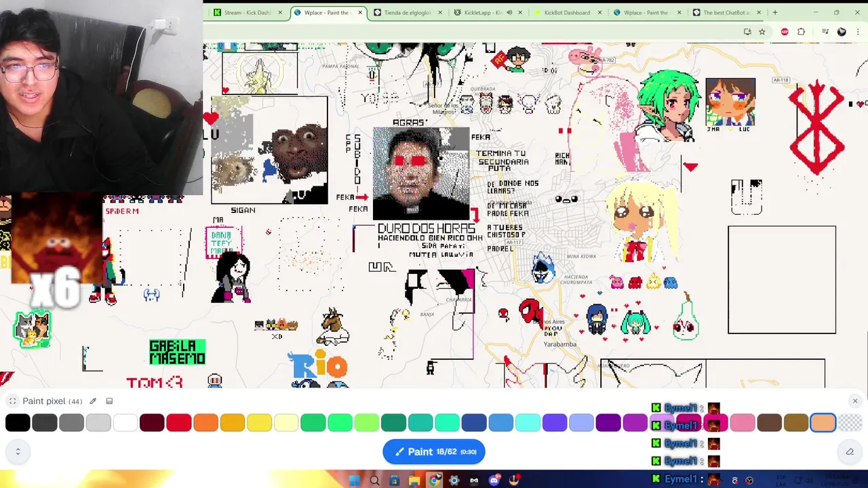868x488 pixels.
Task: Pick the lime green color swatch
Action: coord(367,423)
